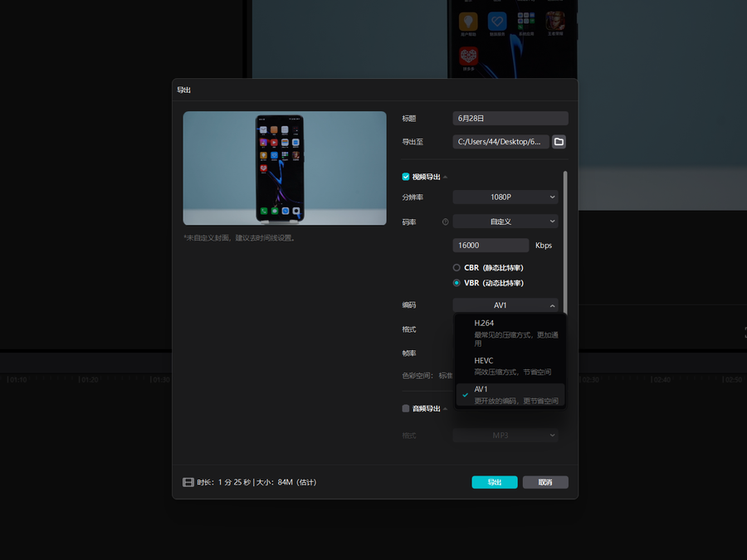
Task: Click the export path field
Action: click(x=500, y=141)
